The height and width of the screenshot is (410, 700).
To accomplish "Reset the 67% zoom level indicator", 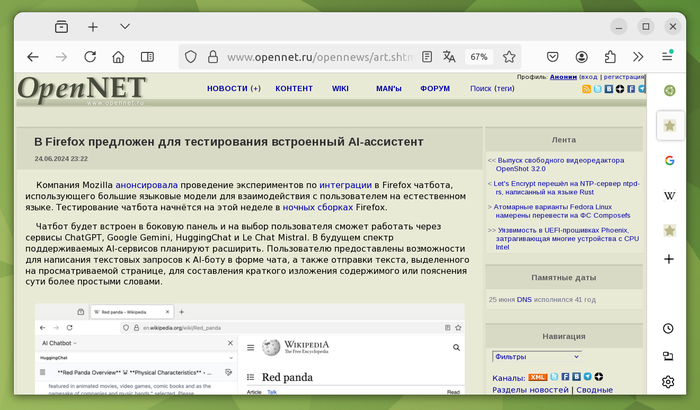I will (x=479, y=57).
